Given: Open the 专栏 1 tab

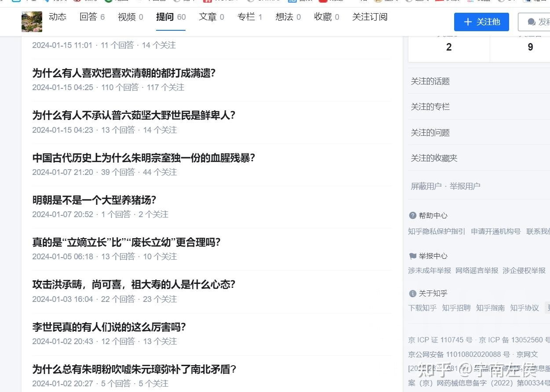Looking at the screenshot, I should click(250, 17).
